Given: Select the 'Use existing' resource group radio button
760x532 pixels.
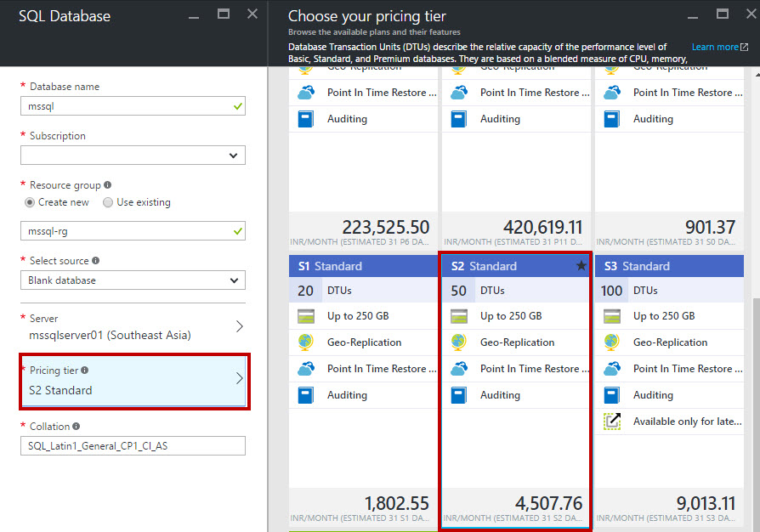Looking at the screenshot, I should click(x=108, y=202).
